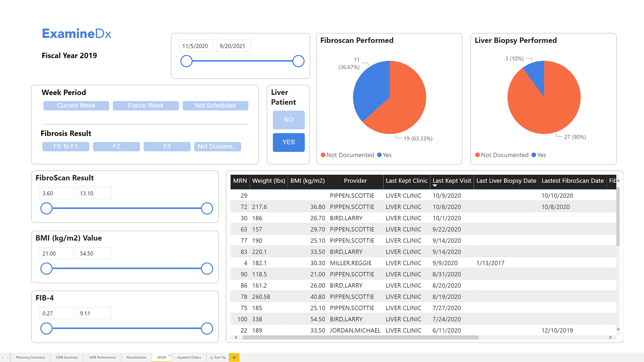Go to previous page tabs arrow
Image resolution: width=644 pixels, height=362 pixels.
2,357
